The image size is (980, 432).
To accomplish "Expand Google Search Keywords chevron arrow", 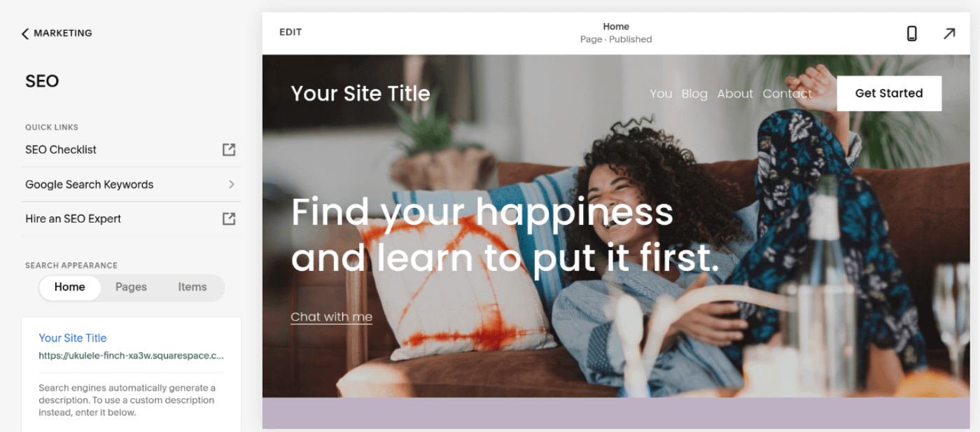I will pos(231,184).
